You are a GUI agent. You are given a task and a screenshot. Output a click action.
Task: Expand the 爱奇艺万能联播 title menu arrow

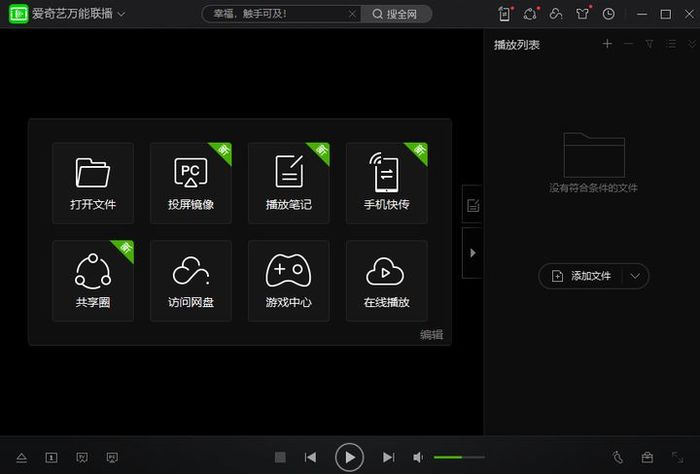coord(121,14)
